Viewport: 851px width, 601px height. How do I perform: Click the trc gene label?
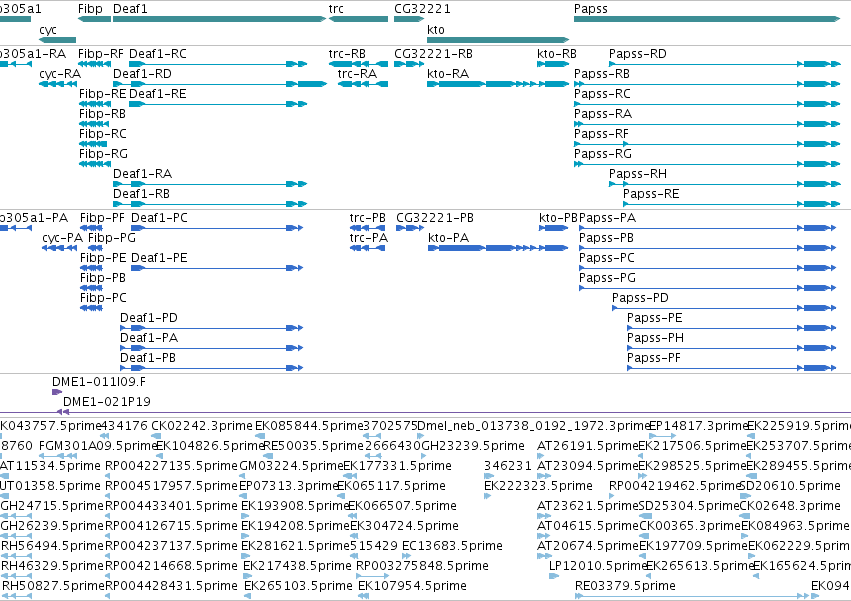click(336, 9)
